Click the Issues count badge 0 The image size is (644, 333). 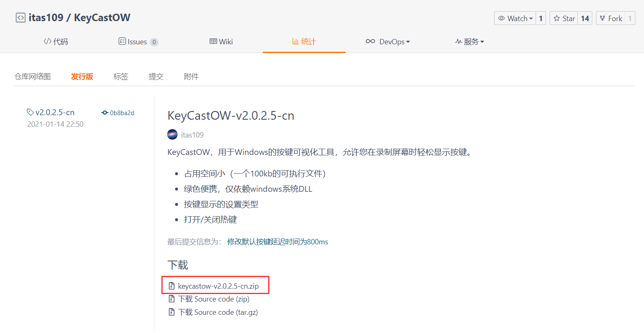154,42
